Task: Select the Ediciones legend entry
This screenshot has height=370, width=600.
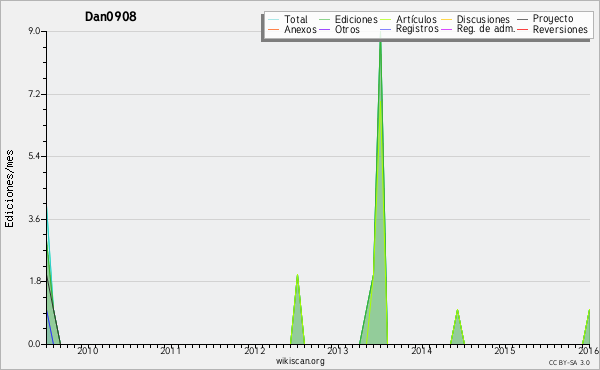Action: 356,19
